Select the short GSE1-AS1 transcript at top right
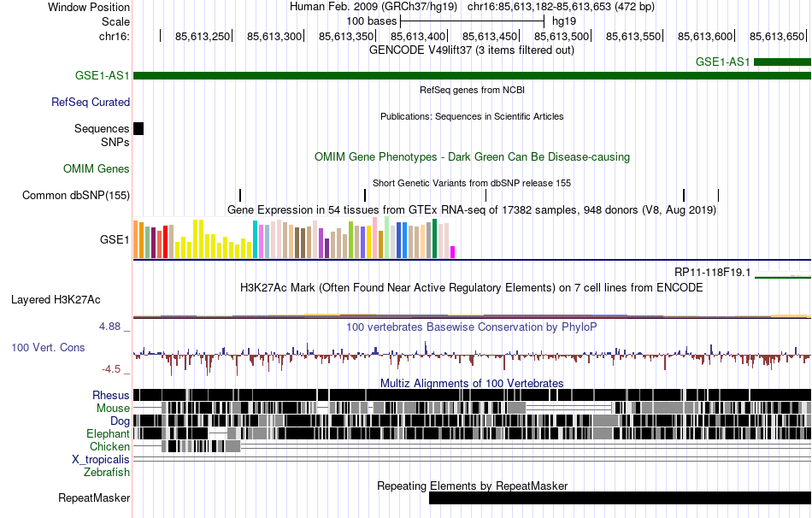 (782, 62)
